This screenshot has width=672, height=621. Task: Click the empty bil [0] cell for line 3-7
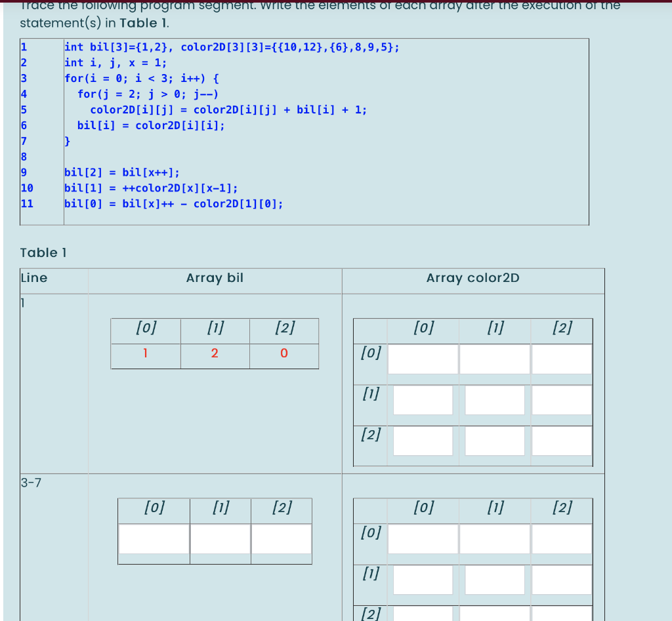coord(153,538)
